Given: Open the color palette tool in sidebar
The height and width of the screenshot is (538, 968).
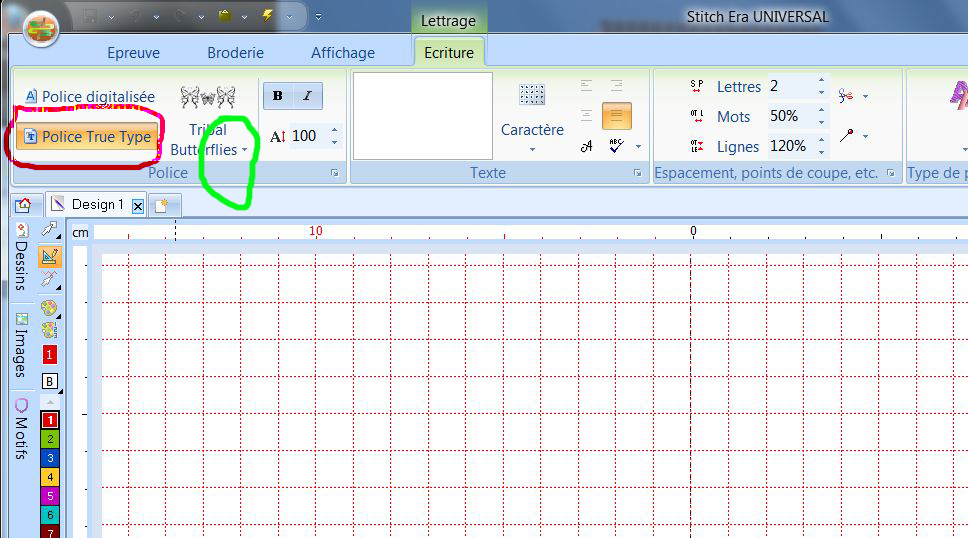Looking at the screenshot, I should pos(49,307).
